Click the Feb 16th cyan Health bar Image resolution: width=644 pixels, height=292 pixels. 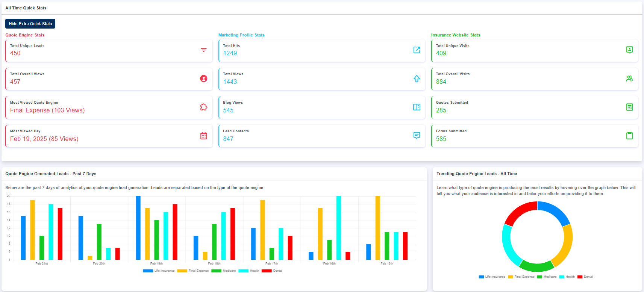click(339, 228)
